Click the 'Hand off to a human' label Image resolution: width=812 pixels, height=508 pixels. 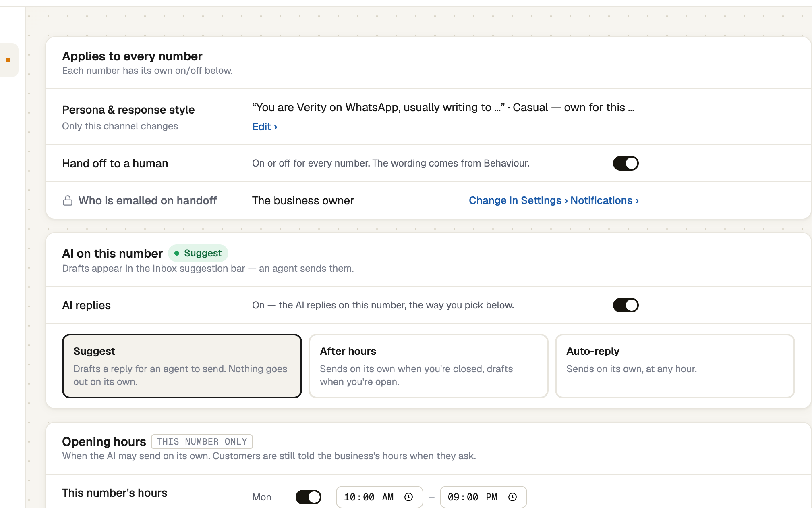pyautogui.click(x=115, y=163)
